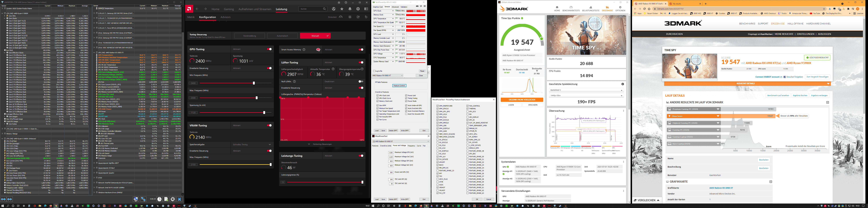Go to the Gaming tab in AMD Software

point(229,9)
